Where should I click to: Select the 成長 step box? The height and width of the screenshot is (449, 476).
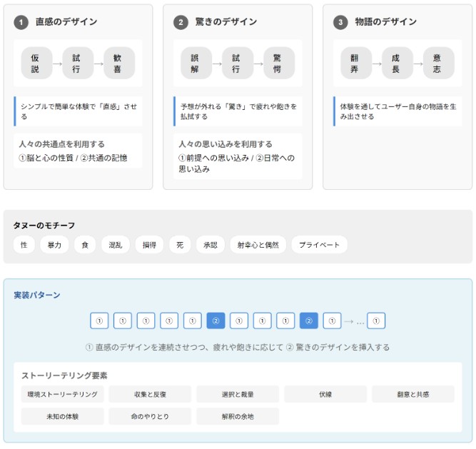coord(397,64)
